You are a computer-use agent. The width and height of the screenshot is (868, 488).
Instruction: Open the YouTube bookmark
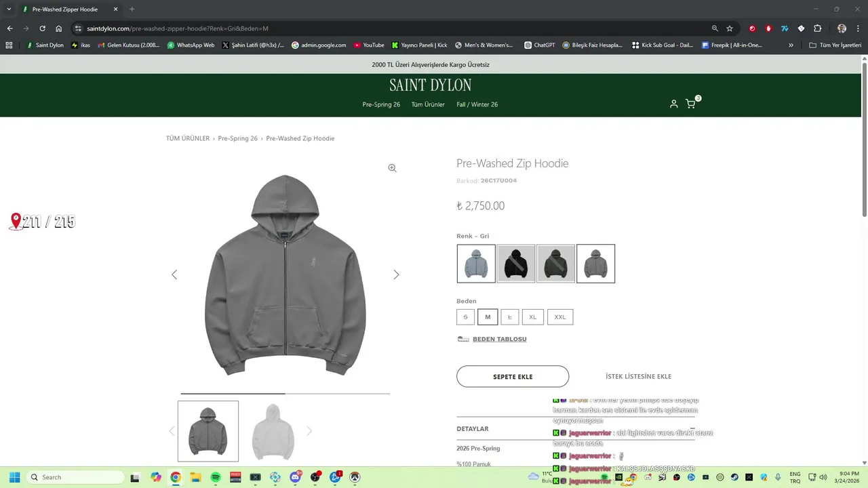tap(369, 45)
